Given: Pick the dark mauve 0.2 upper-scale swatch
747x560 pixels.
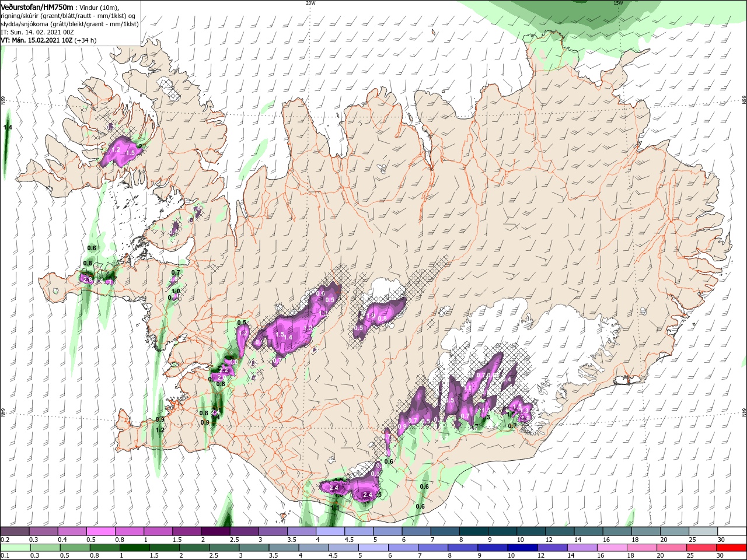Looking at the screenshot, I should pyautogui.click(x=15, y=531).
